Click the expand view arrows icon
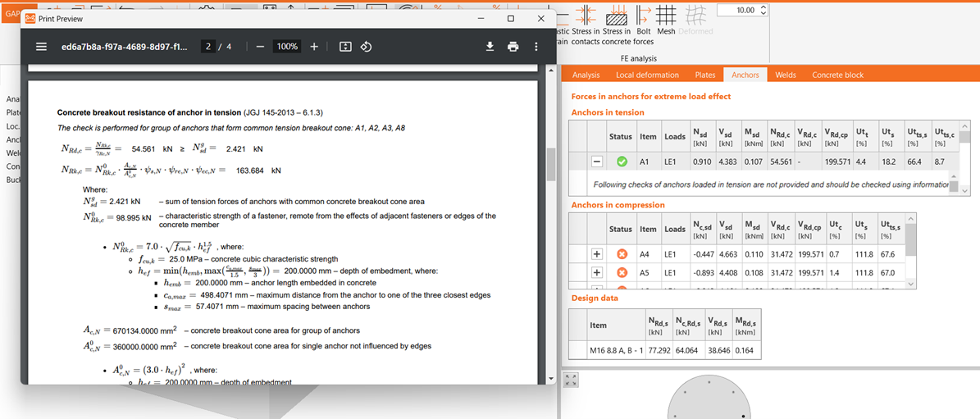Screen dimensions: 980x419 (x=572, y=380)
